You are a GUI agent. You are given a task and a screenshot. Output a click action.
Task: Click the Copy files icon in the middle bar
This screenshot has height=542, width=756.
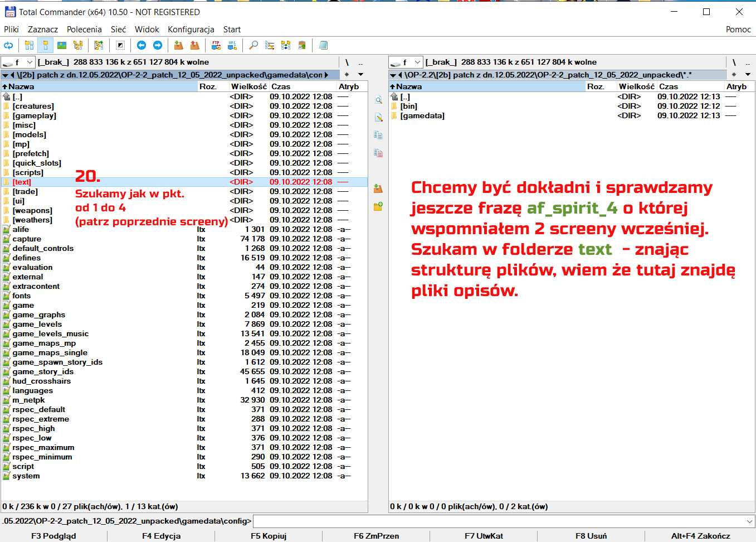pos(378,135)
